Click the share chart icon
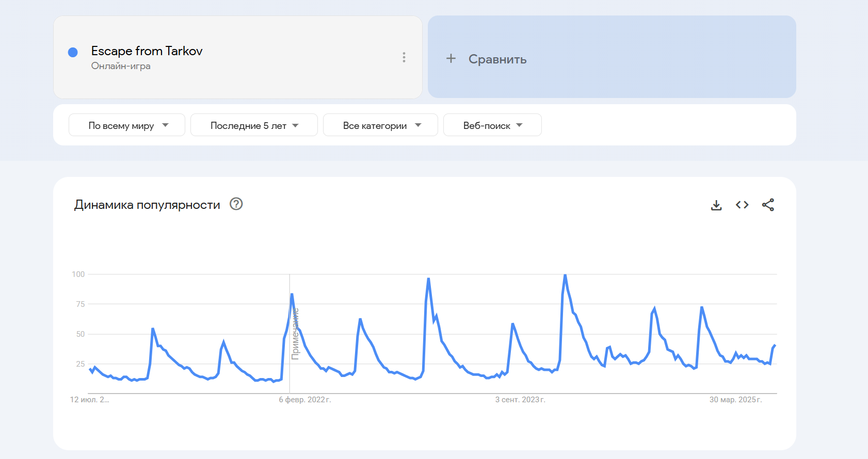This screenshot has width=868, height=459. point(768,205)
